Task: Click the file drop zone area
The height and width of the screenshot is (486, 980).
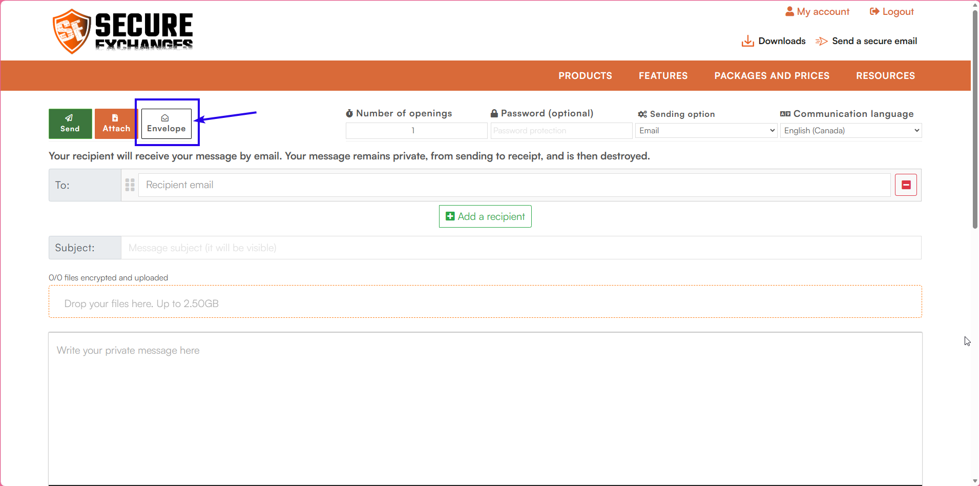Action: coord(485,301)
